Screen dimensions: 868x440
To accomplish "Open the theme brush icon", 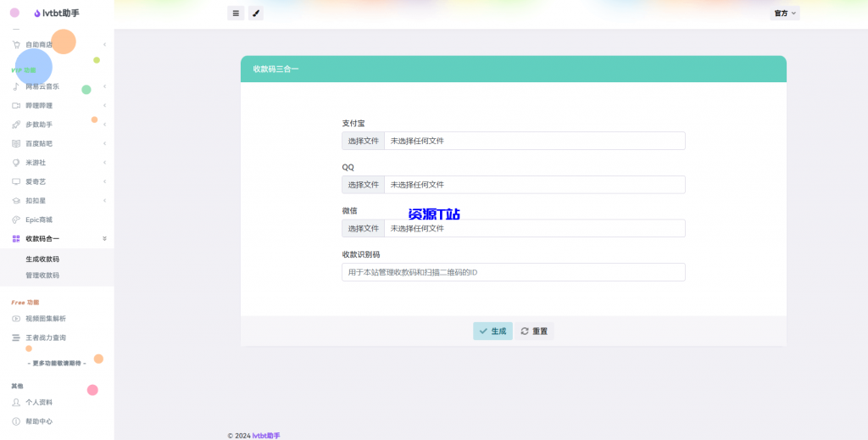I will pyautogui.click(x=256, y=14).
